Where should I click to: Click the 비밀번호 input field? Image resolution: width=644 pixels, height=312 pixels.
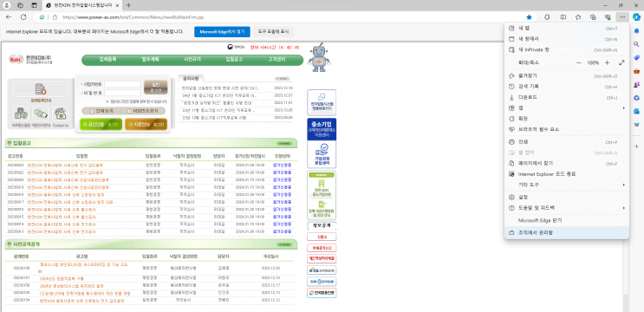pyautogui.click(x=122, y=93)
